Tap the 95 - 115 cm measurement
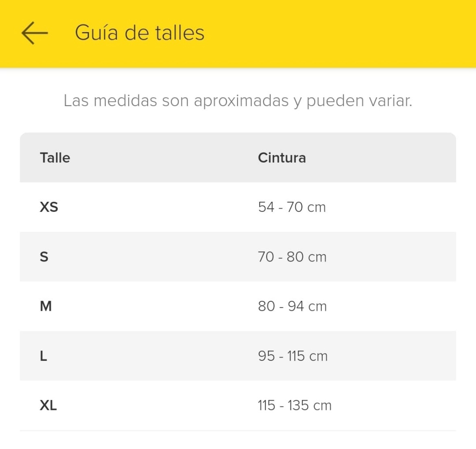 click(x=293, y=356)
